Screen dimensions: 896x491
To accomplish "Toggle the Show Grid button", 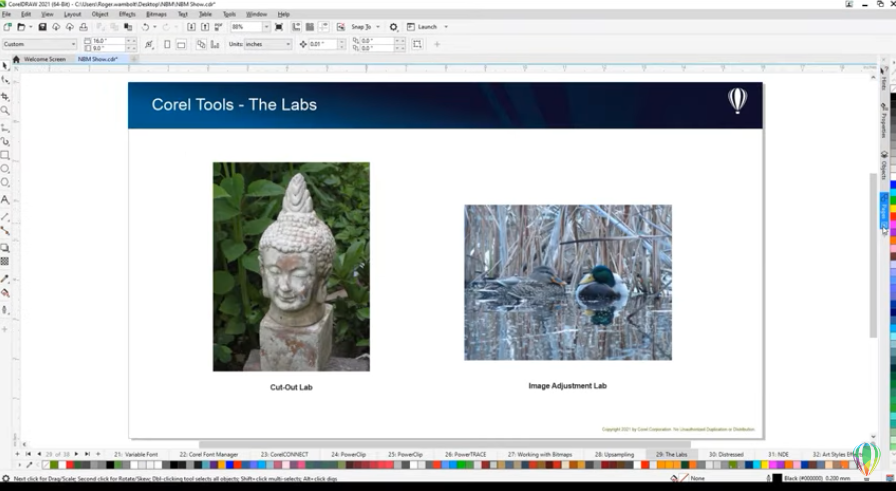I will (310, 27).
